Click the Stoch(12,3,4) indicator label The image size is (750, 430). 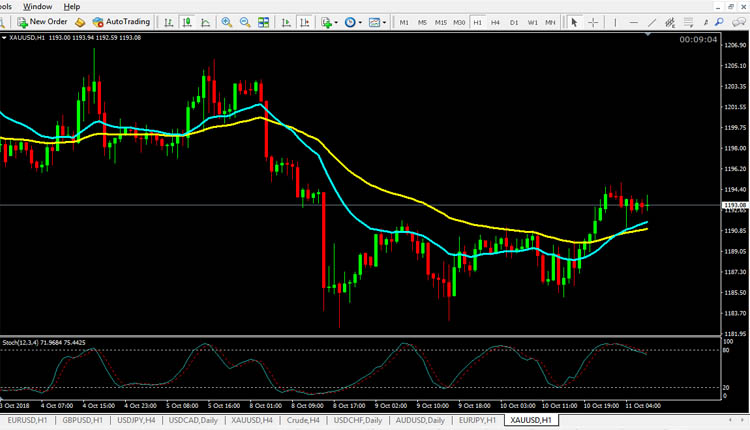pos(44,342)
